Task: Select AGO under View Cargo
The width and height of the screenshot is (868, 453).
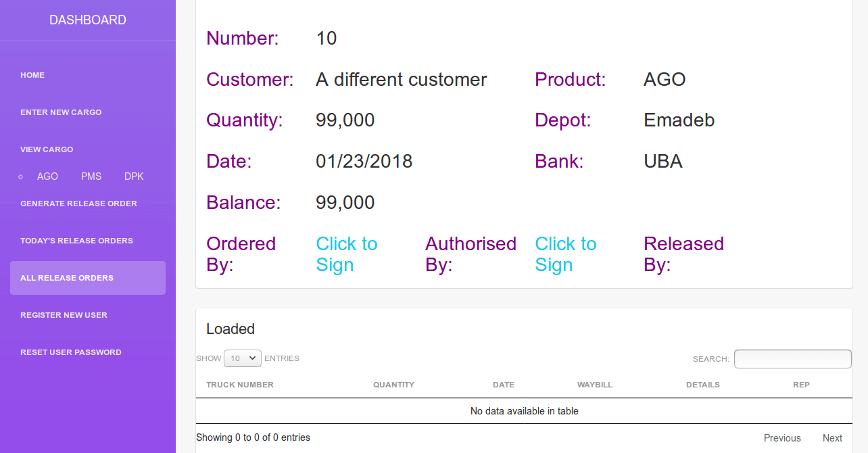Action: click(47, 176)
